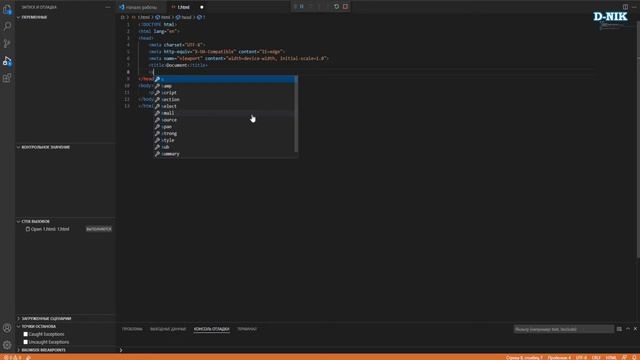Choose 'strong' from the autocomplete list
This screenshot has width=640, height=360.
225,133
